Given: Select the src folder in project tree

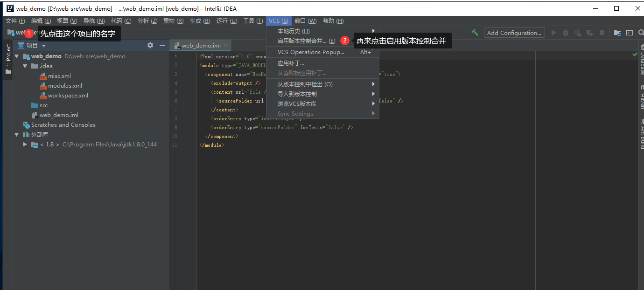Looking at the screenshot, I should [x=43, y=105].
